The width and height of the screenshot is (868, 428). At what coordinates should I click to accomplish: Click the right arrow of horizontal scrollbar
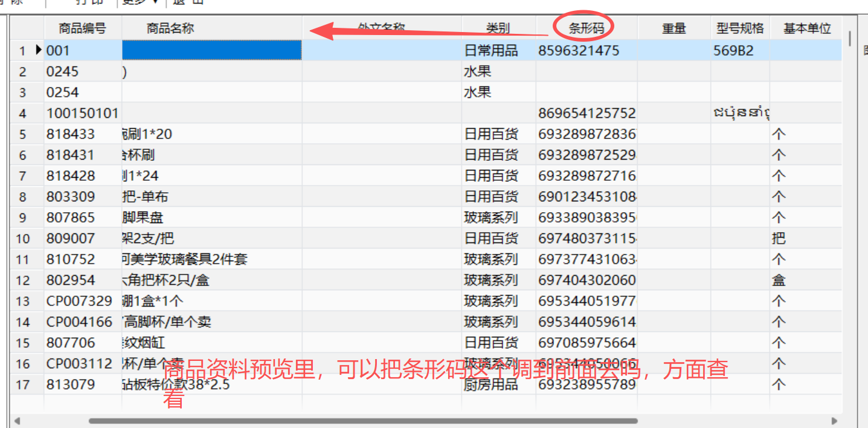(834, 421)
